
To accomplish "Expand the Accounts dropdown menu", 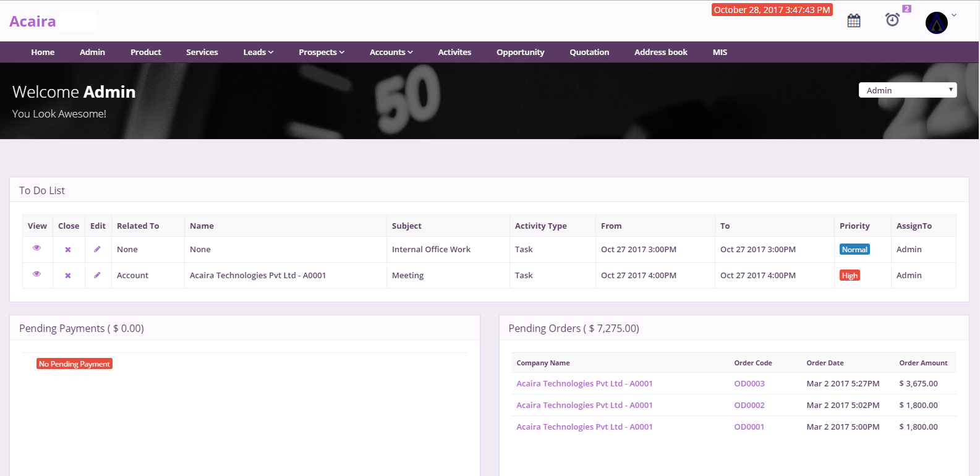I will point(391,53).
